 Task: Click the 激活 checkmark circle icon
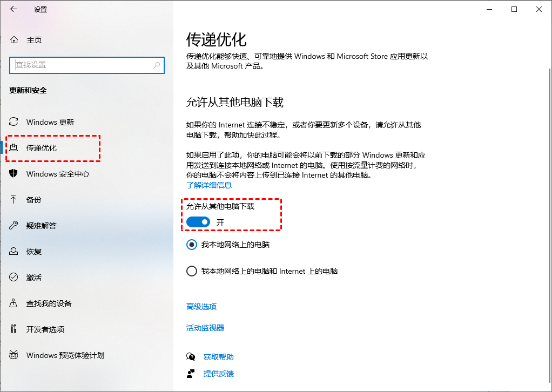pos(14,278)
